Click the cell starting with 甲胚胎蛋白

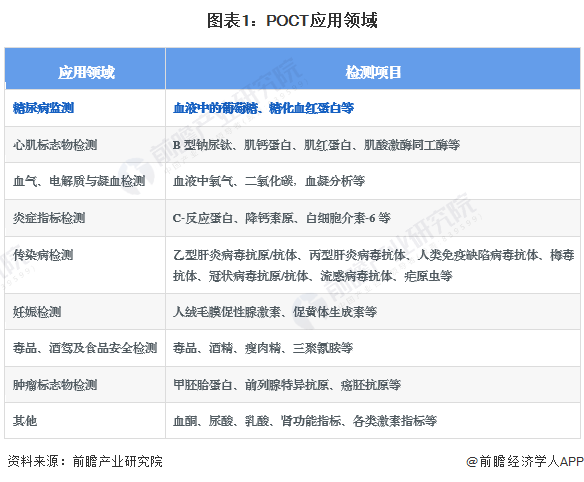click(x=373, y=384)
